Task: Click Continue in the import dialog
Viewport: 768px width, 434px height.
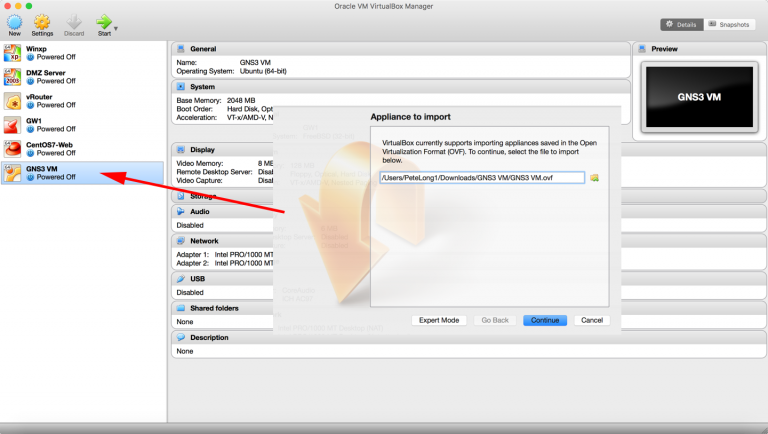Action: click(x=545, y=320)
